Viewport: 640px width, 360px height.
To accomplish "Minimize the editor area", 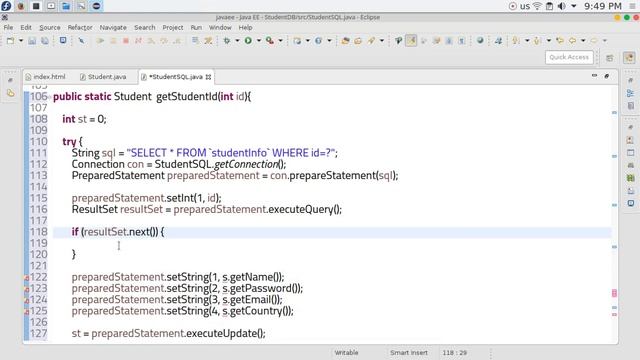I will pos(594,76).
